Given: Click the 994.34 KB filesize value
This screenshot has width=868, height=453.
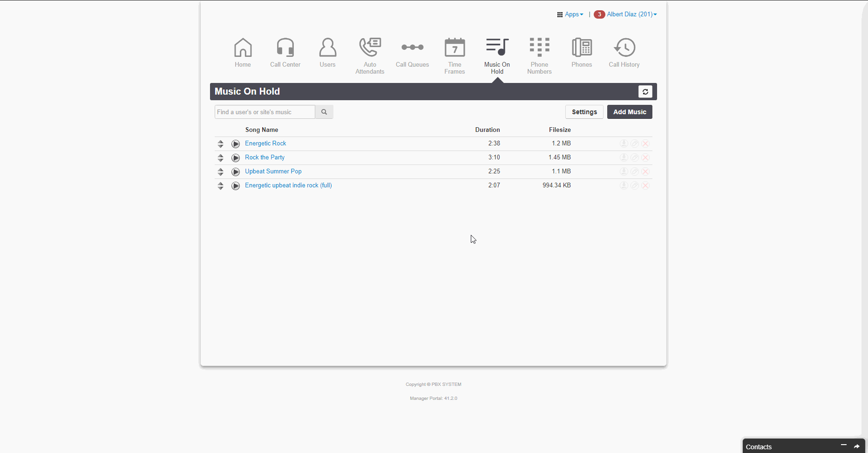Looking at the screenshot, I should pyautogui.click(x=556, y=185).
